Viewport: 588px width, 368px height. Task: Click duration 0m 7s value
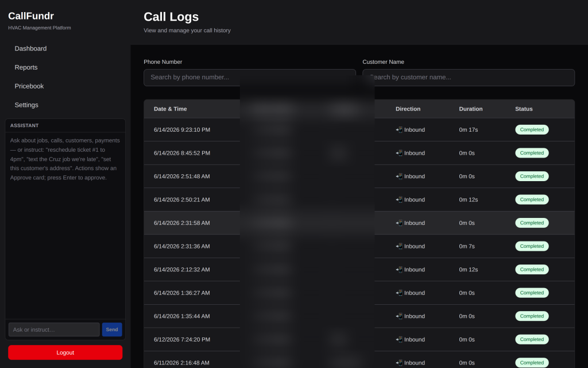(467, 246)
